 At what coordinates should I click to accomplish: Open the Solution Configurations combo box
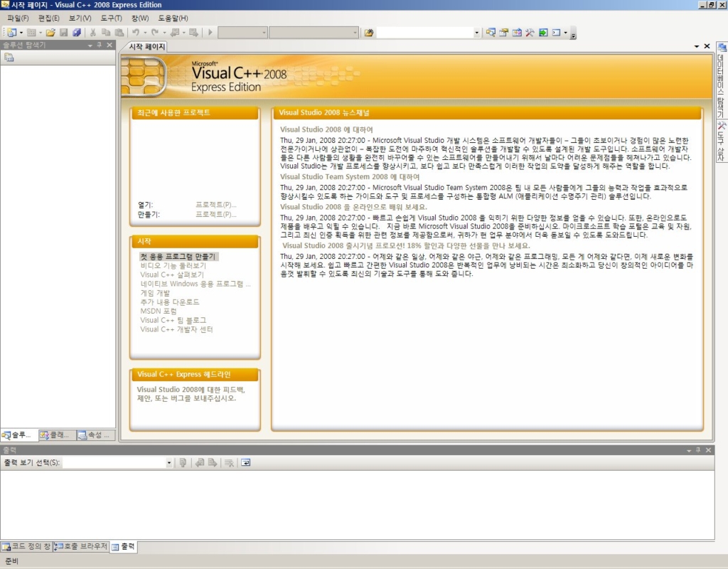243,33
